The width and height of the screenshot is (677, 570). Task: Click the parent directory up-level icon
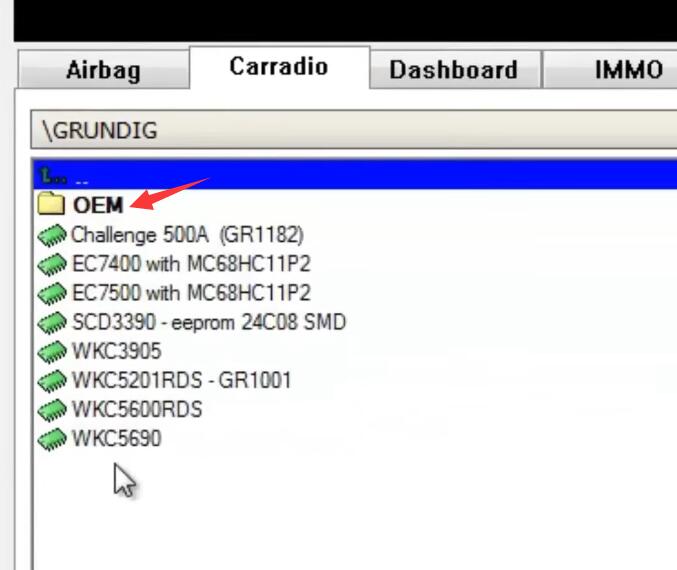coord(53,175)
